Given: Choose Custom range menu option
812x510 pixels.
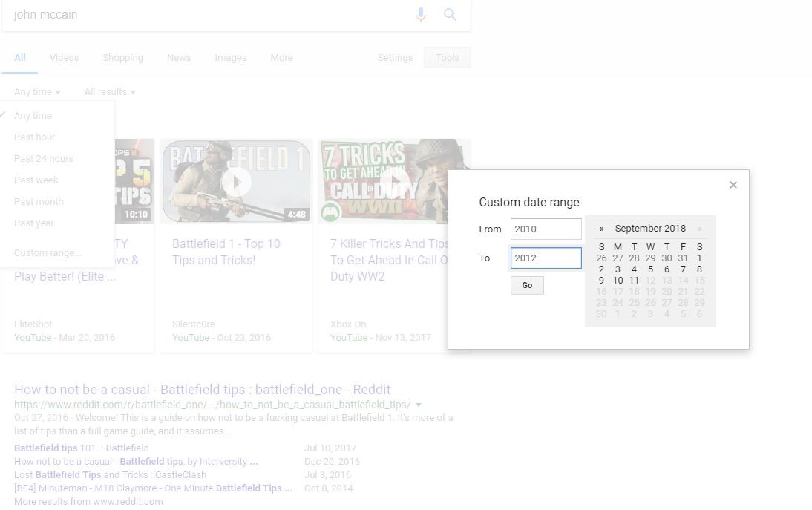Looking at the screenshot, I should tap(48, 253).
